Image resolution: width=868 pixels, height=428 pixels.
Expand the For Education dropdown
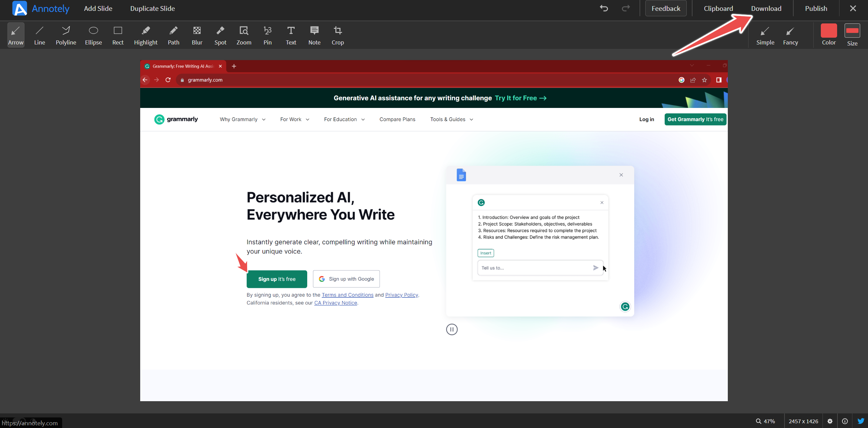(344, 119)
